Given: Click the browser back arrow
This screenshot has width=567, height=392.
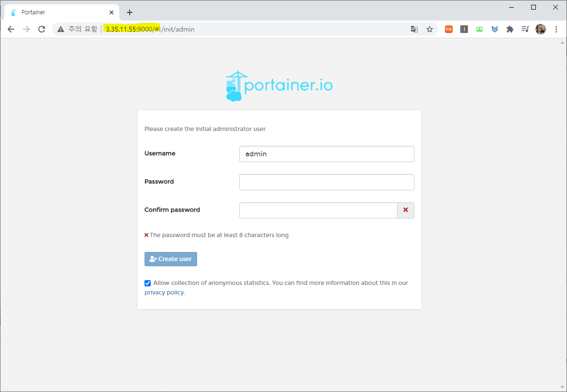Looking at the screenshot, I should click(11, 29).
